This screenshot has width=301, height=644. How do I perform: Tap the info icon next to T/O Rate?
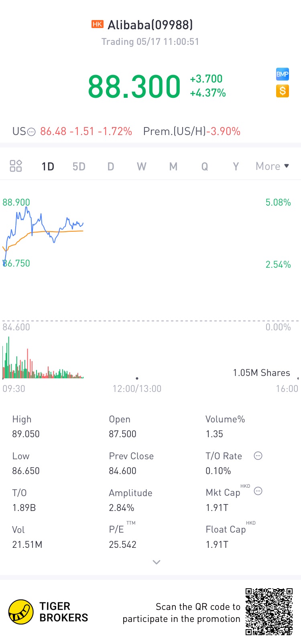pos(258,456)
